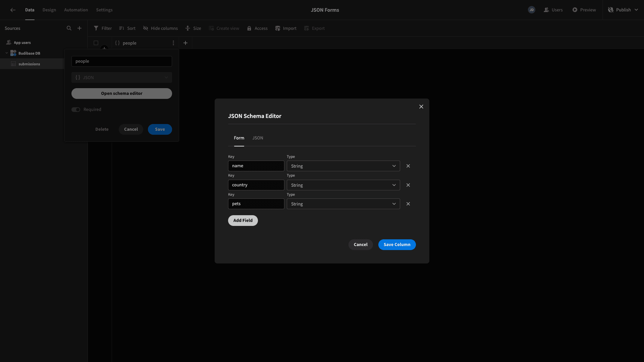Click Save Column button
This screenshot has width=644, height=362.
pyautogui.click(x=397, y=245)
